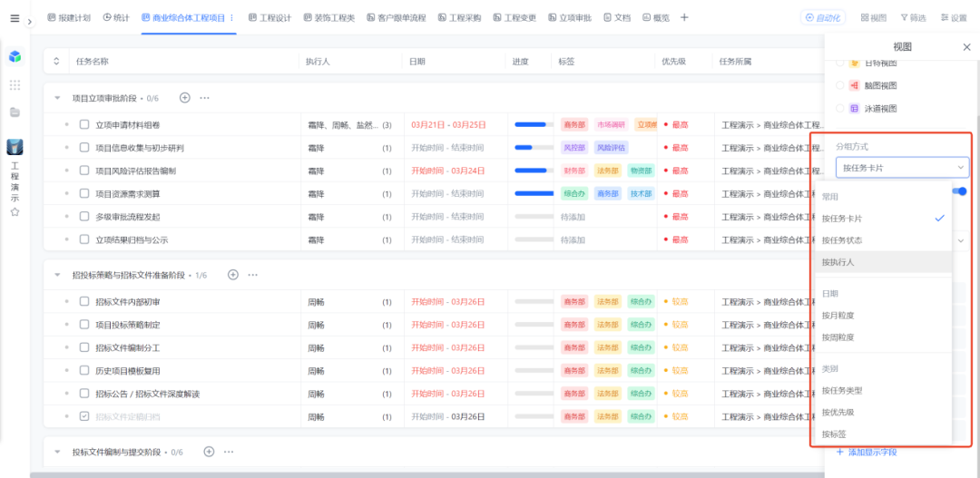980x478 pixels.
Task: Check the 立项申请材料组卷 task checkbox
Action: coord(84,124)
